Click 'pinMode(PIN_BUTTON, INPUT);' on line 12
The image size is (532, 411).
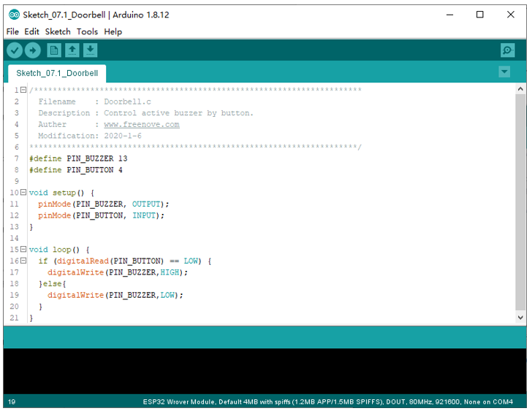(101, 215)
